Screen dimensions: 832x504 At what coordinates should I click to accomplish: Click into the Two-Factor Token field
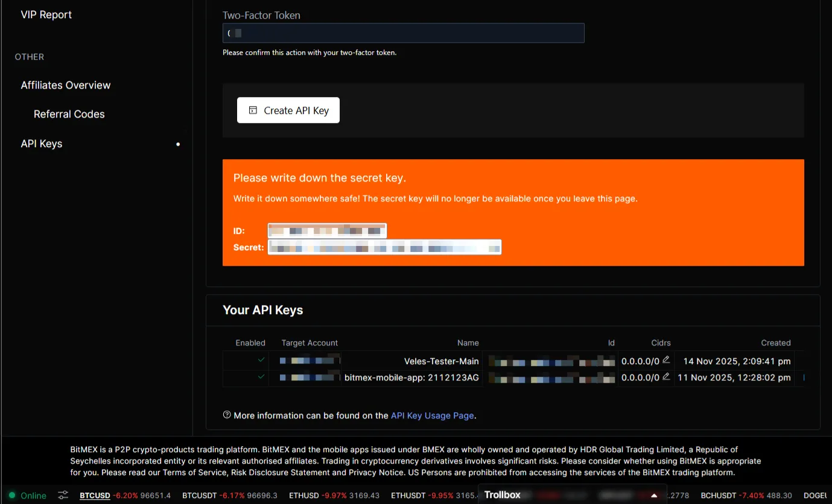point(403,33)
